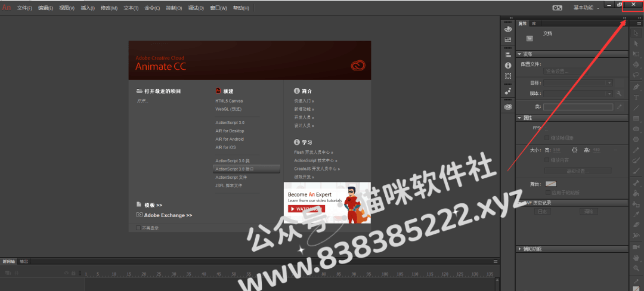Viewport: 644px width, 291px height.
Task: Select the Line tool
Action: [x=636, y=108]
